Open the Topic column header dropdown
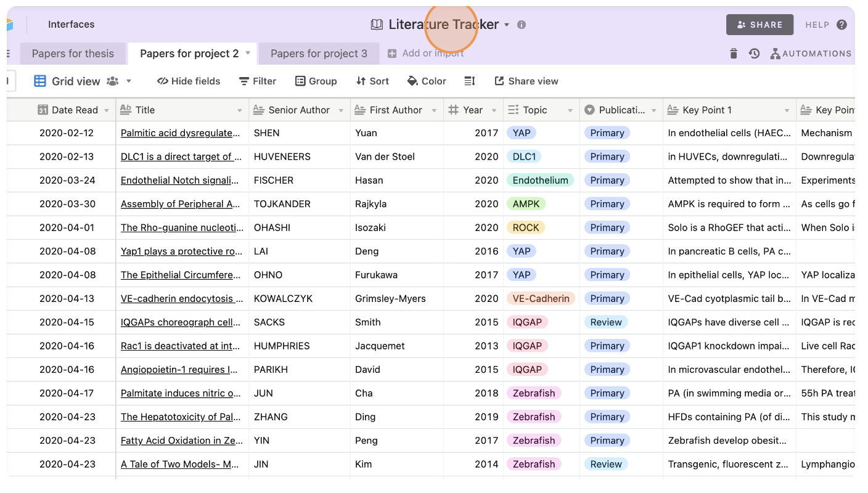The height and width of the screenshot is (493, 868). pyautogui.click(x=570, y=110)
